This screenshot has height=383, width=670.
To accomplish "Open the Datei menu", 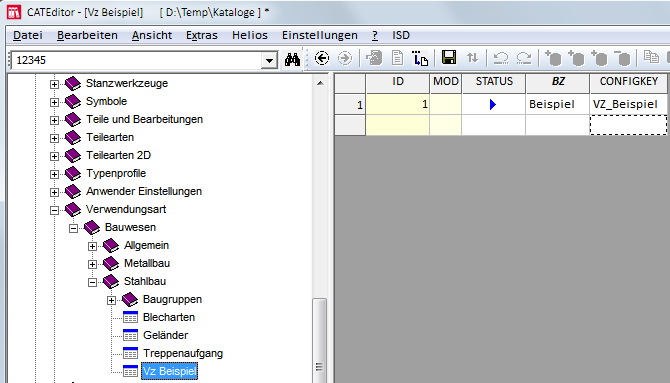I will tap(28, 35).
